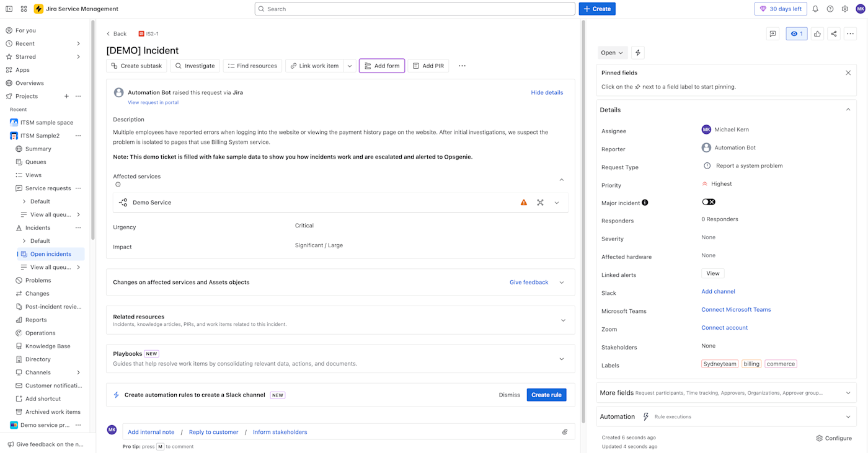The width and height of the screenshot is (868, 453).
Task: Click the Create button in top bar
Action: 597,9
